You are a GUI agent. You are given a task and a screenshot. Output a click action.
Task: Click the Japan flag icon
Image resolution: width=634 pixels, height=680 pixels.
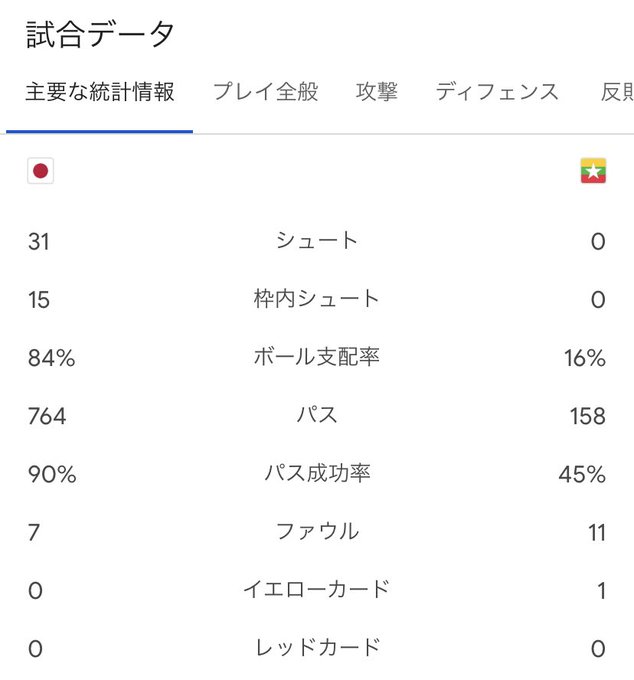(x=40, y=171)
